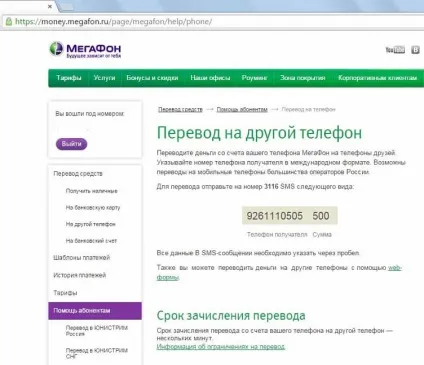
Task: Click the purple Выйти button
Action: point(71,144)
